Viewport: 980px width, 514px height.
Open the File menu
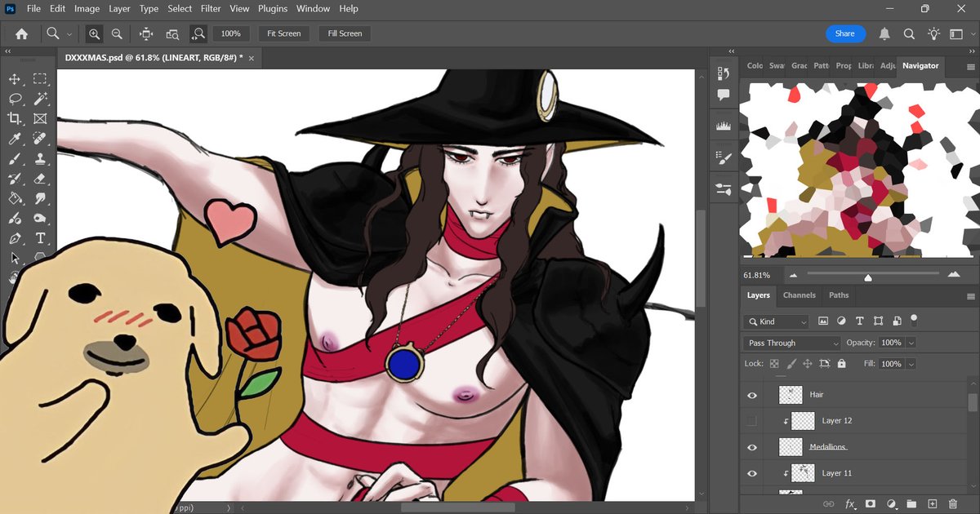[x=33, y=9]
